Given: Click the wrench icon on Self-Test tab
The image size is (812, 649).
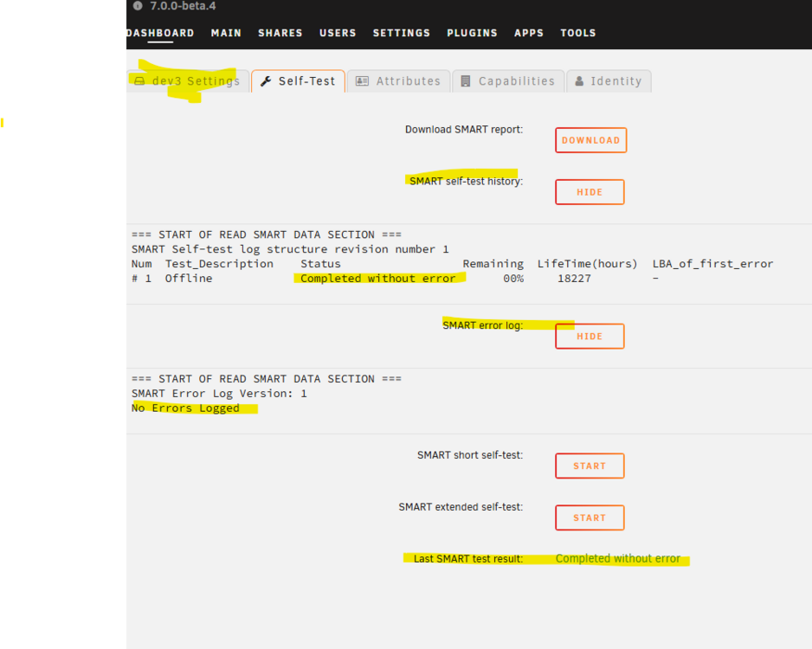Looking at the screenshot, I should point(266,81).
